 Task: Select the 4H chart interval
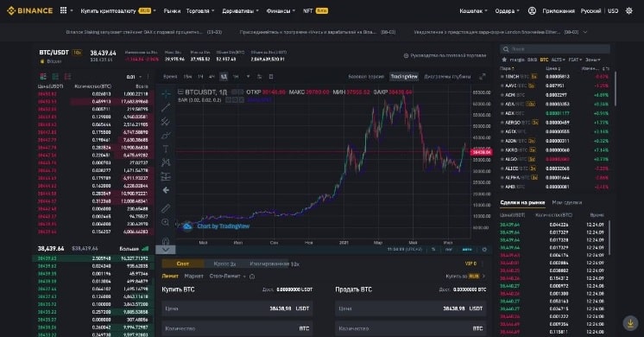pyautogui.click(x=212, y=76)
